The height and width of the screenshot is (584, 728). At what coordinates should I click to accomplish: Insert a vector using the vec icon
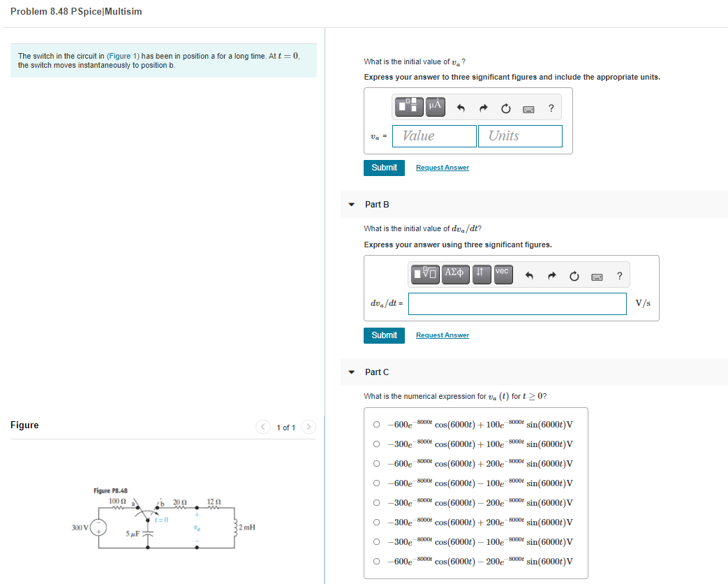[x=503, y=274]
